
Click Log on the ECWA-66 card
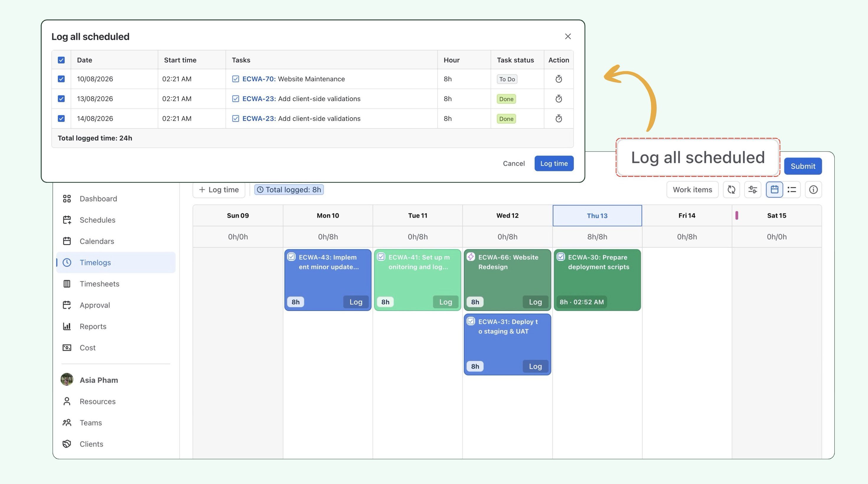pyautogui.click(x=535, y=302)
